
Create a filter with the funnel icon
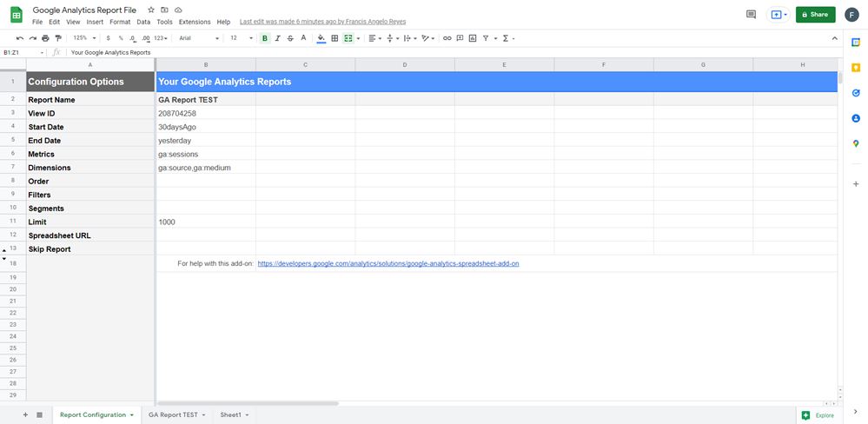(x=486, y=38)
